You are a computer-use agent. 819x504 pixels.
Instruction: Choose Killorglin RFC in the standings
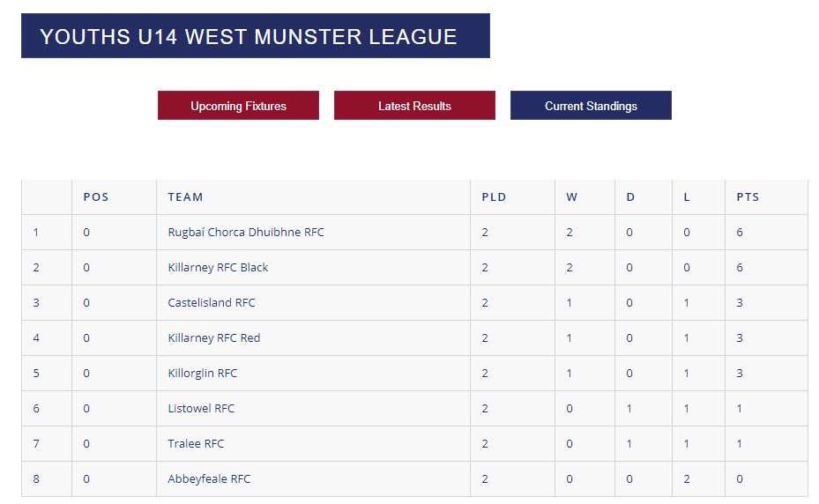(203, 374)
